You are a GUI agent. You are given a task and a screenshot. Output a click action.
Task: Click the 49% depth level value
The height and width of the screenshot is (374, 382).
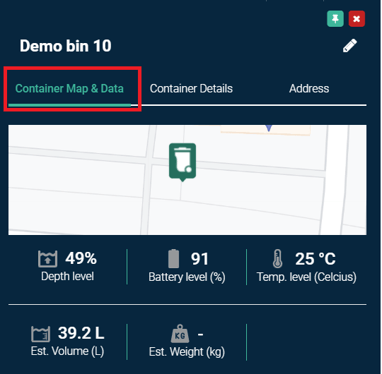(x=81, y=258)
